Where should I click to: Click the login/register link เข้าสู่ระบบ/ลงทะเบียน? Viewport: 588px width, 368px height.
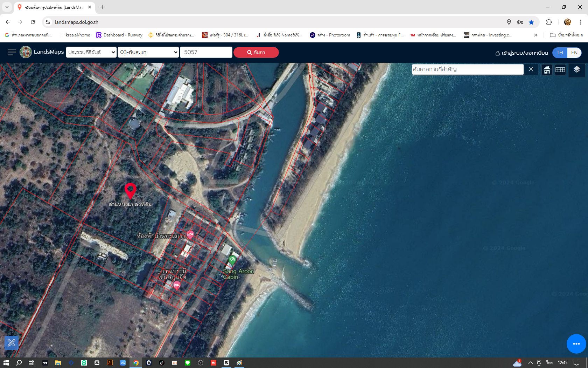point(521,53)
